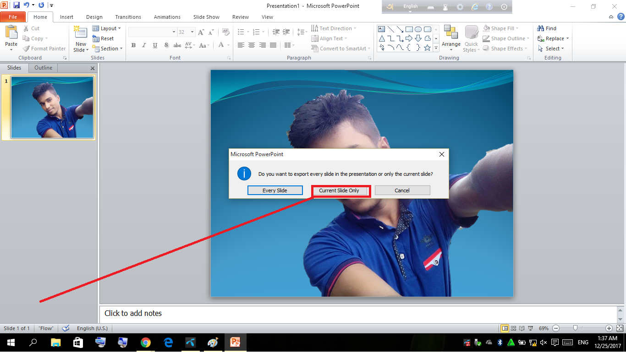Open Slide Sorter view from status bar

513,328
